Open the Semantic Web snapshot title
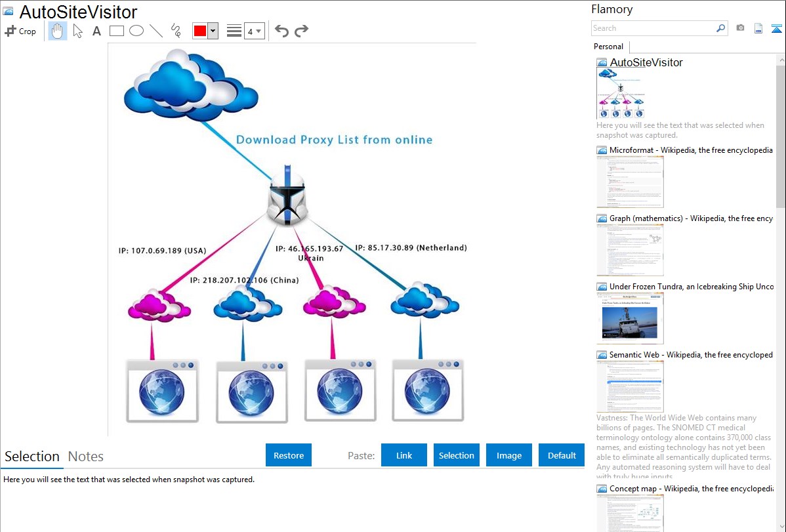 pyautogui.click(x=691, y=354)
